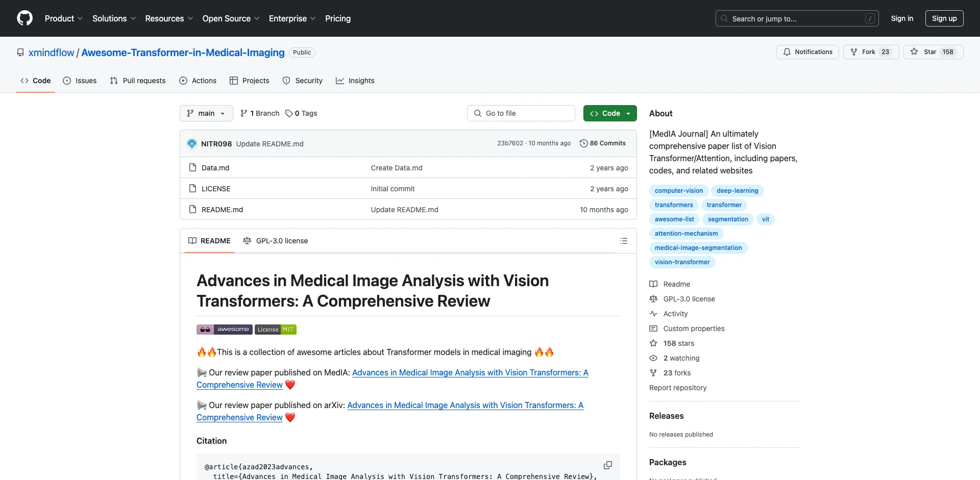The width and height of the screenshot is (980, 480).
Task: Click the commits history clock icon
Action: click(583, 143)
